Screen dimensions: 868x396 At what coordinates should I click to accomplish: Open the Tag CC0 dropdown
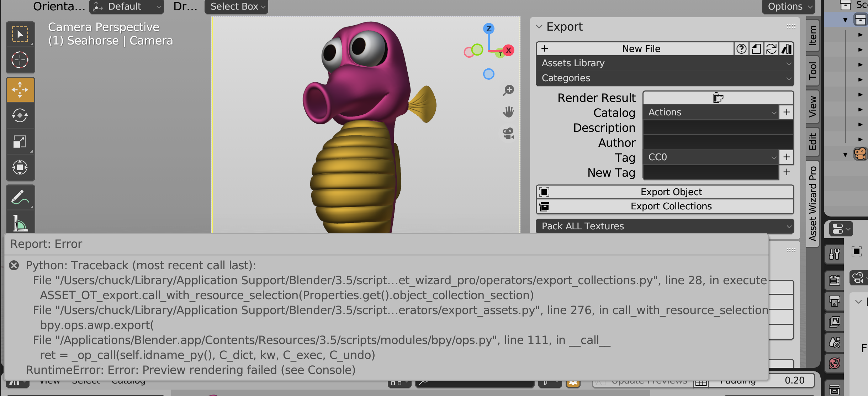click(711, 157)
